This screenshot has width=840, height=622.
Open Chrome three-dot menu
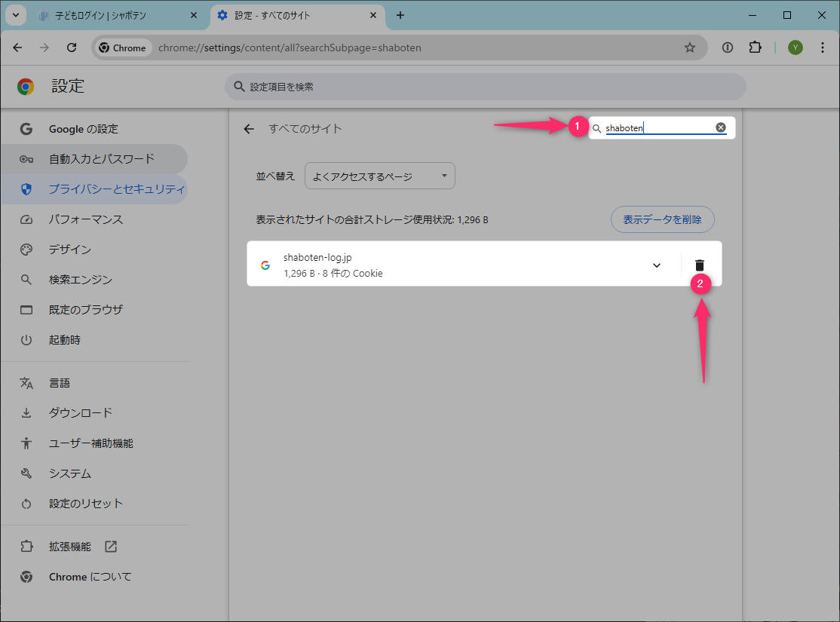pos(823,47)
